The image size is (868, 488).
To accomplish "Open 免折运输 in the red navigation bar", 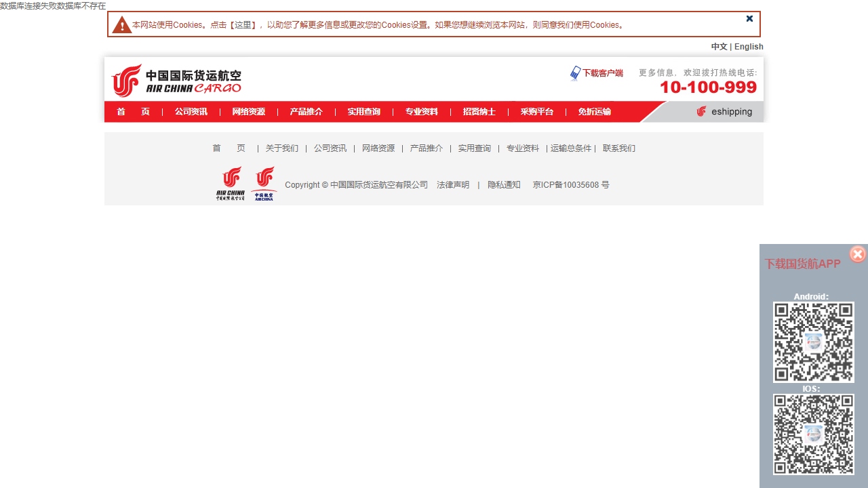I will [x=595, y=112].
